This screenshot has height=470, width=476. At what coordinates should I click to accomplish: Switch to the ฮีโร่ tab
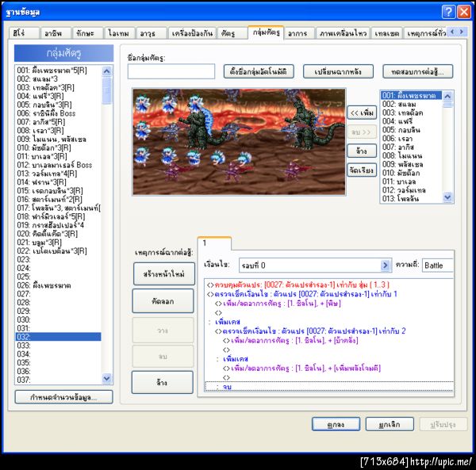point(24,33)
